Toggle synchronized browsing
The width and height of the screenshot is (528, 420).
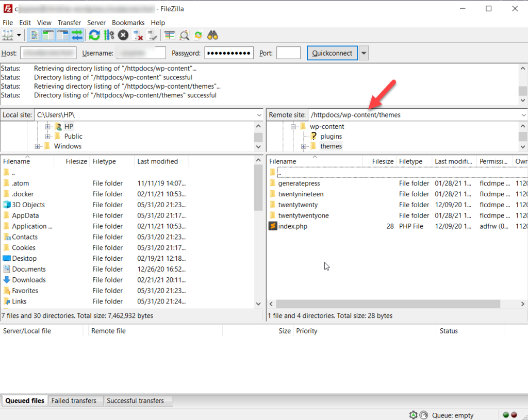click(199, 36)
